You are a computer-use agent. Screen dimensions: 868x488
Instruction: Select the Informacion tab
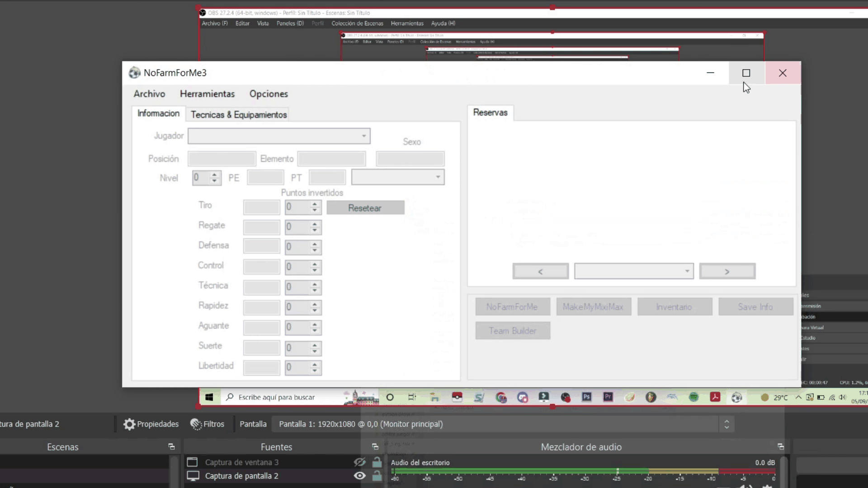tap(158, 113)
